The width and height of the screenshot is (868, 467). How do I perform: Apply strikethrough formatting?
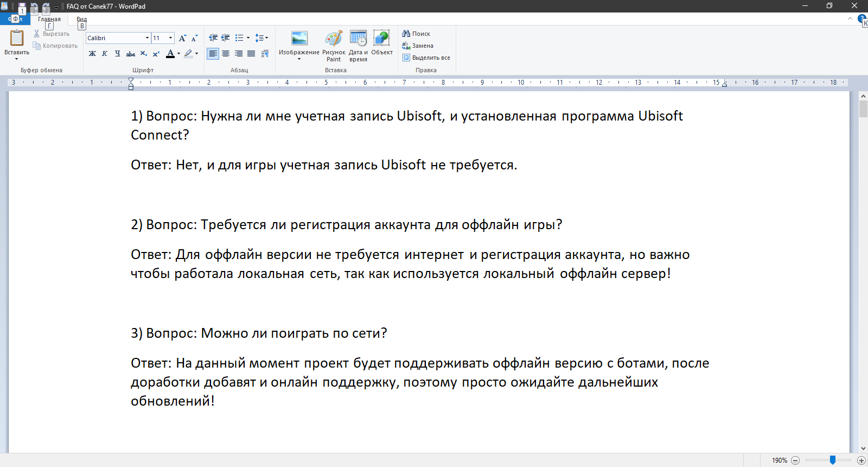tap(130, 54)
